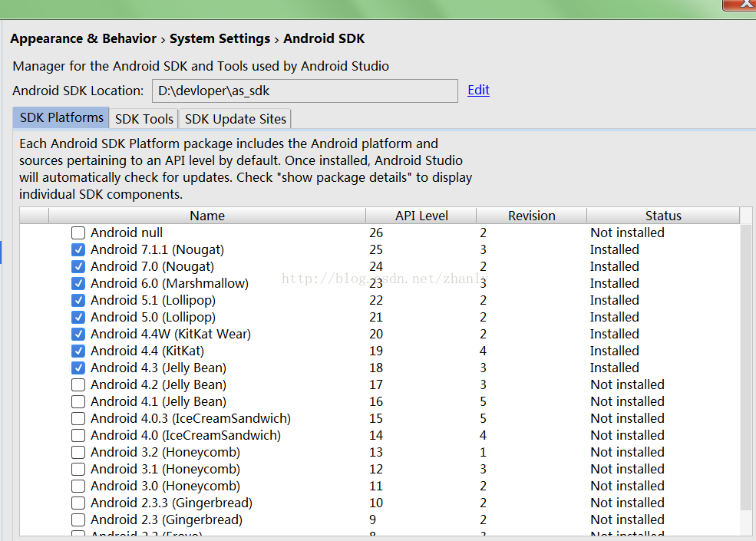Check Android 3.0 (Honeycomb) checkbox
This screenshot has width=756, height=541.
click(x=78, y=486)
